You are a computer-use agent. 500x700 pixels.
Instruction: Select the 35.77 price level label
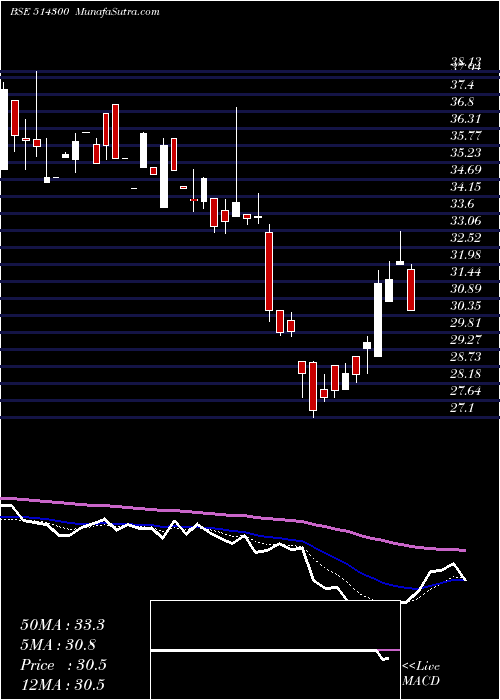pos(466,136)
